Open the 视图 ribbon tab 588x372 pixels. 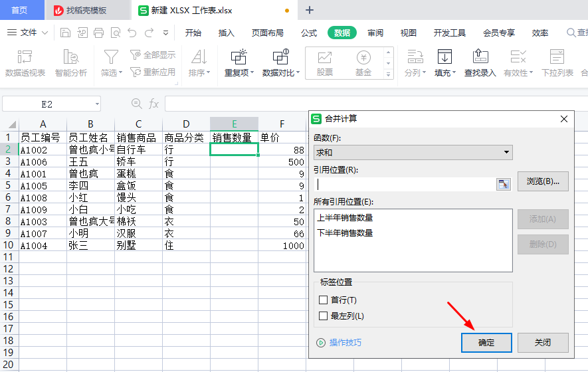click(x=409, y=33)
